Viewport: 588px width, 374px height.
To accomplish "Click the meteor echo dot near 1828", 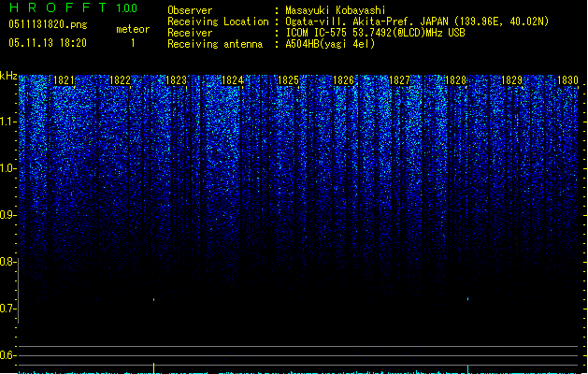I will (467, 299).
